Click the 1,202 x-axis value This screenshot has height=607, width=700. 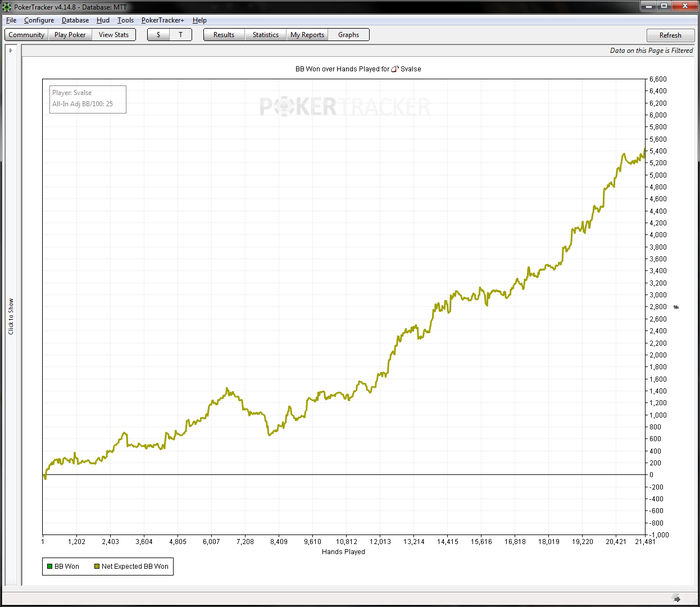(x=76, y=542)
